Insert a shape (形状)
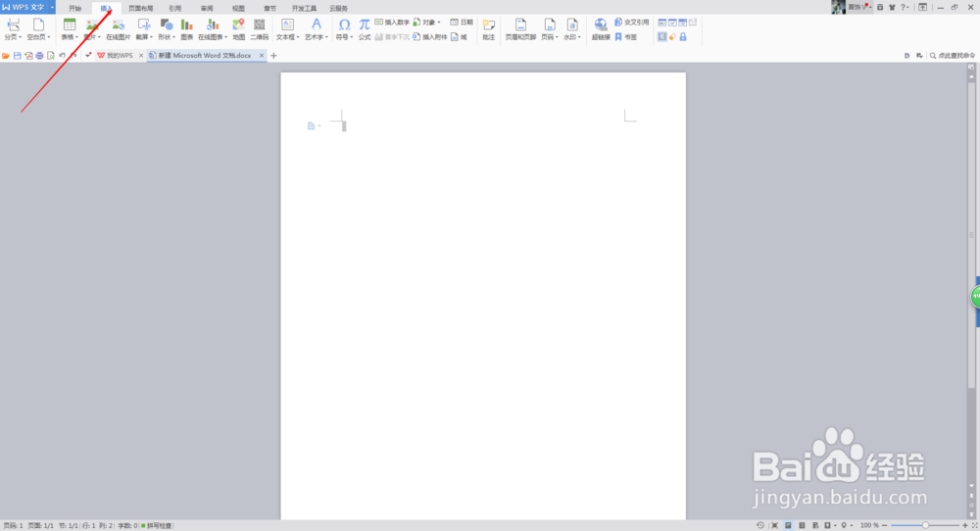 [x=167, y=29]
